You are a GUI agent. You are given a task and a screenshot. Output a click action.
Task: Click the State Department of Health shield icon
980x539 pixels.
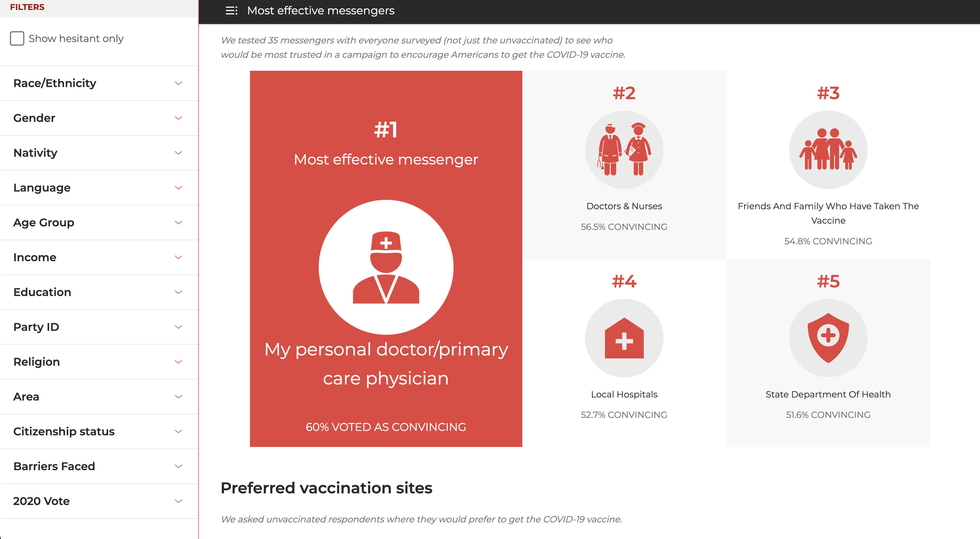(828, 338)
